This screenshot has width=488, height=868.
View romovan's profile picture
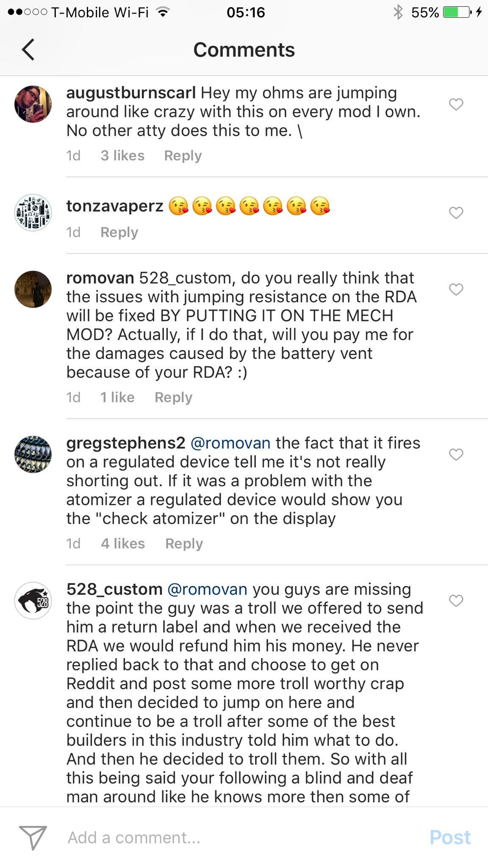coord(33,289)
